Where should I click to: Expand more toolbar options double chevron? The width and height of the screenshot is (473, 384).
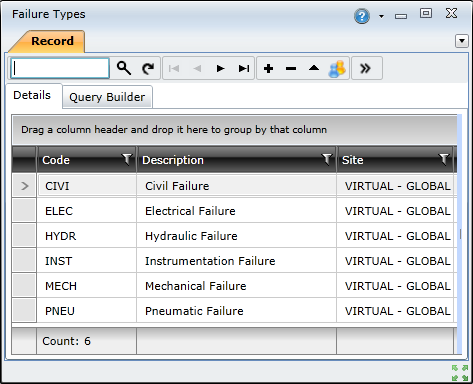coord(366,68)
